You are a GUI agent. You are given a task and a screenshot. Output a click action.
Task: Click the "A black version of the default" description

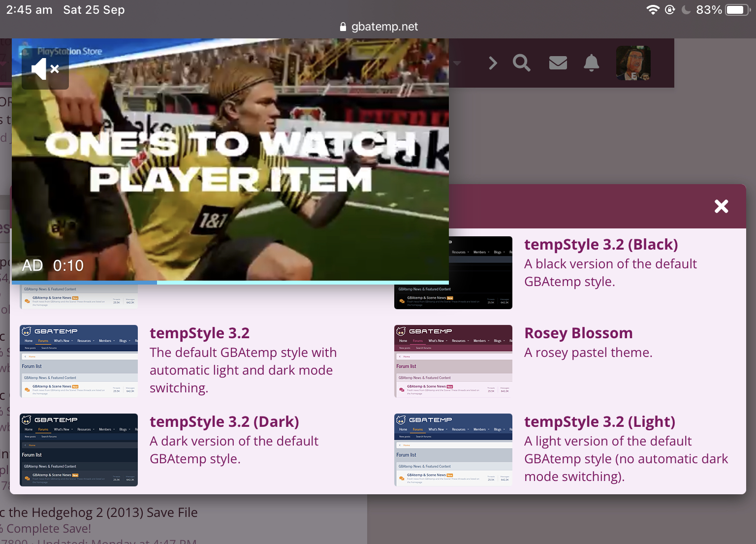(610, 264)
